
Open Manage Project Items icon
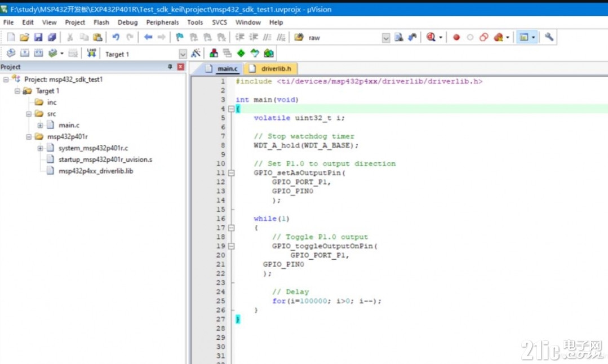coord(214,53)
